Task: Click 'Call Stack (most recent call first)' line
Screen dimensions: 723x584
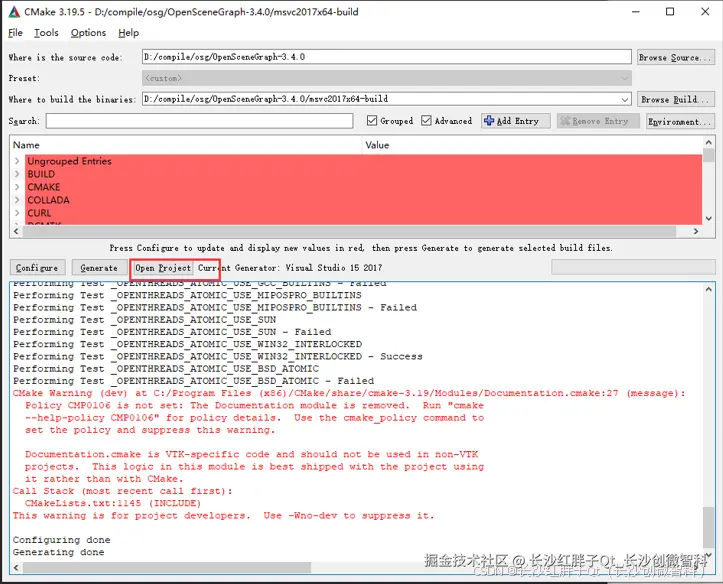Action: [123, 491]
